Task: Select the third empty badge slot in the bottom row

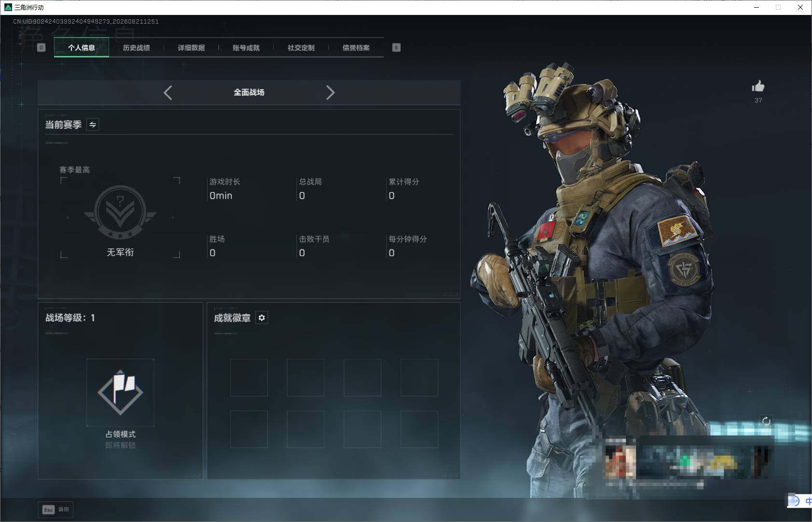Action: (x=363, y=429)
